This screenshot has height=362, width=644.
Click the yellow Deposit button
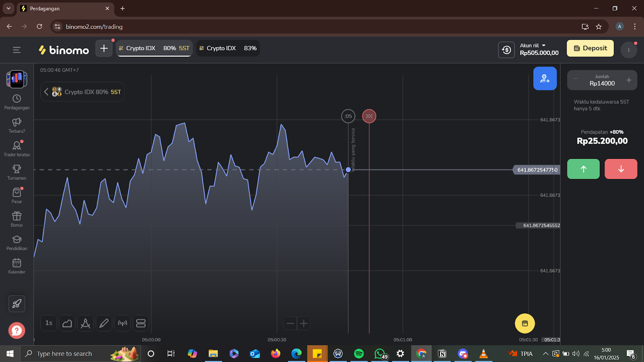(590, 48)
